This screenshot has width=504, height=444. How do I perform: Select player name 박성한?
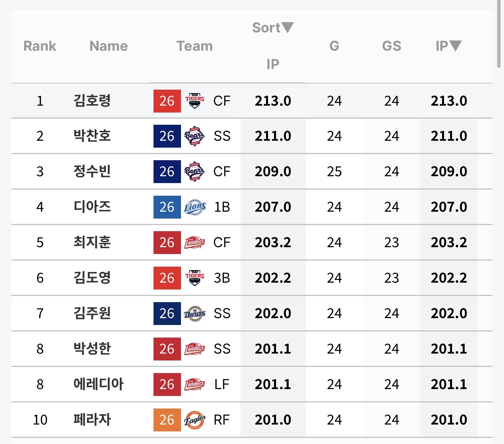(92, 349)
